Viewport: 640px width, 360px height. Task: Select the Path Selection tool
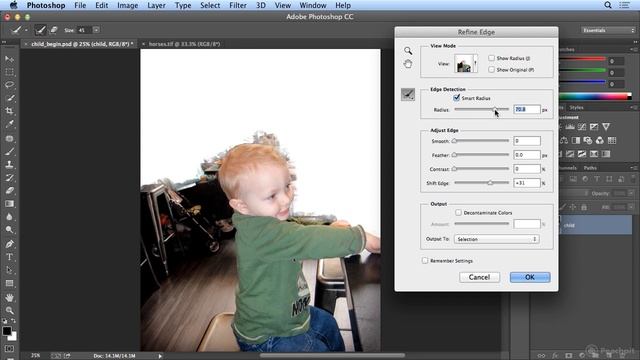click(9, 270)
